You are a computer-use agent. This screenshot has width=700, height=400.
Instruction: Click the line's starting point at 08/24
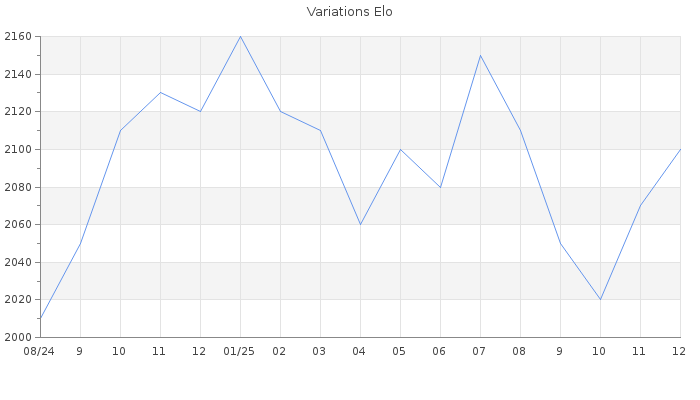point(40,318)
